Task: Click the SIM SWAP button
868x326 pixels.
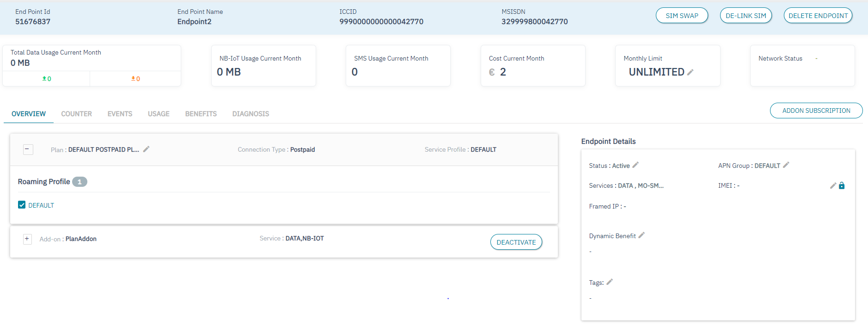Action: (x=682, y=16)
